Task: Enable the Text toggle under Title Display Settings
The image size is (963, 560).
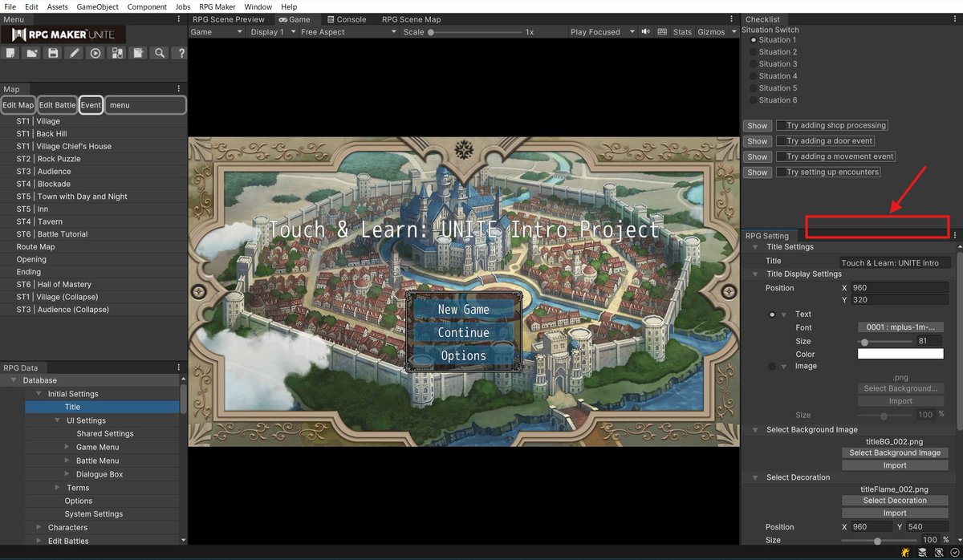Action: pos(771,314)
